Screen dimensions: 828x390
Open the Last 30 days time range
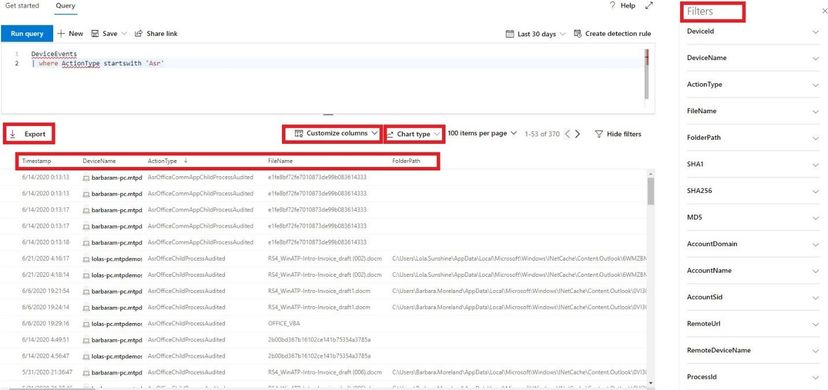coord(535,34)
